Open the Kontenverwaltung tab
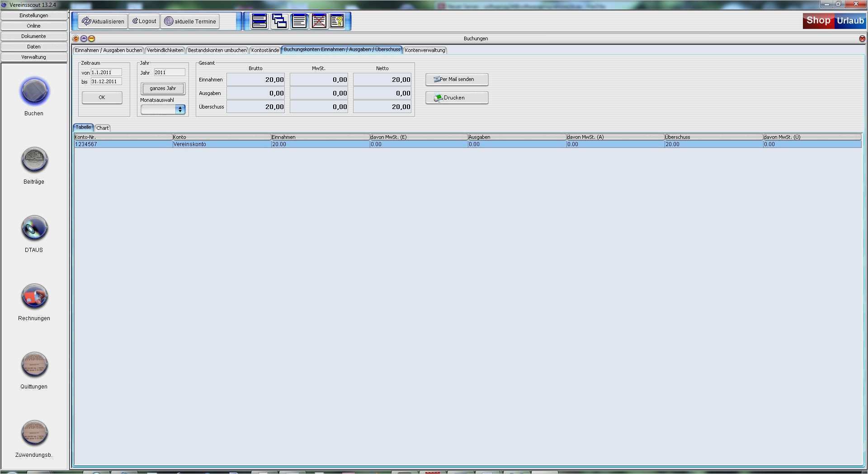 click(x=425, y=50)
